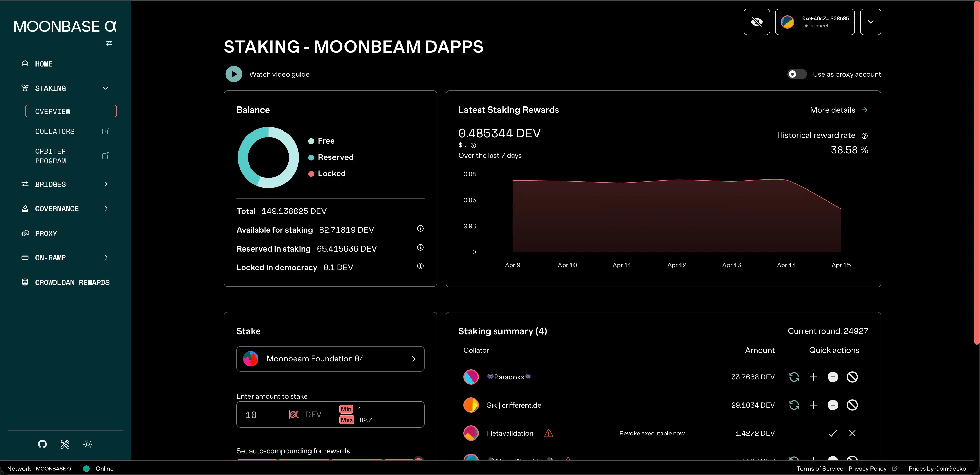Image resolution: width=980 pixels, height=475 pixels.
Task: Click the Balance donut chart
Action: point(268,158)
